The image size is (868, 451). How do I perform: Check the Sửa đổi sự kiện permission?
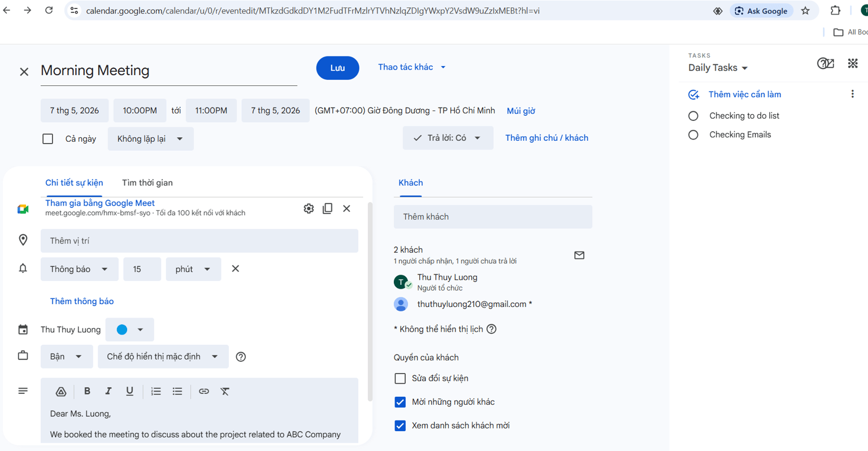(x=400, y=378)
